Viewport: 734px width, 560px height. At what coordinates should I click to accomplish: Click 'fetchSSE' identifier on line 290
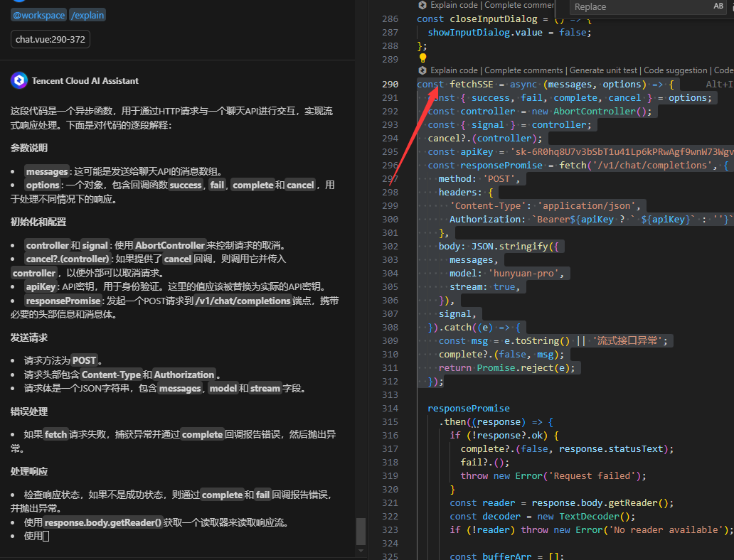[x=472, y=84]
